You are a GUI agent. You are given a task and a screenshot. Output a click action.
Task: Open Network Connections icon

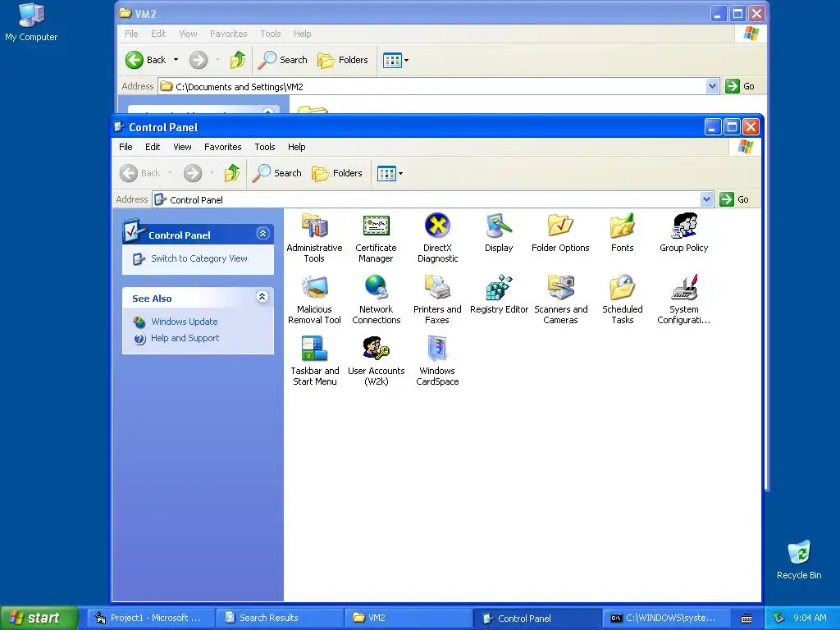(376, 299)
